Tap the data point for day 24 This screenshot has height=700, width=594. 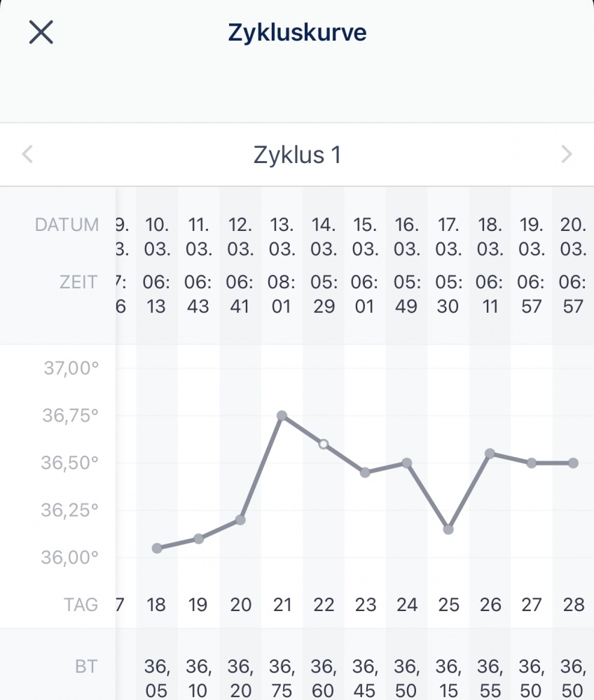point(406,463)
